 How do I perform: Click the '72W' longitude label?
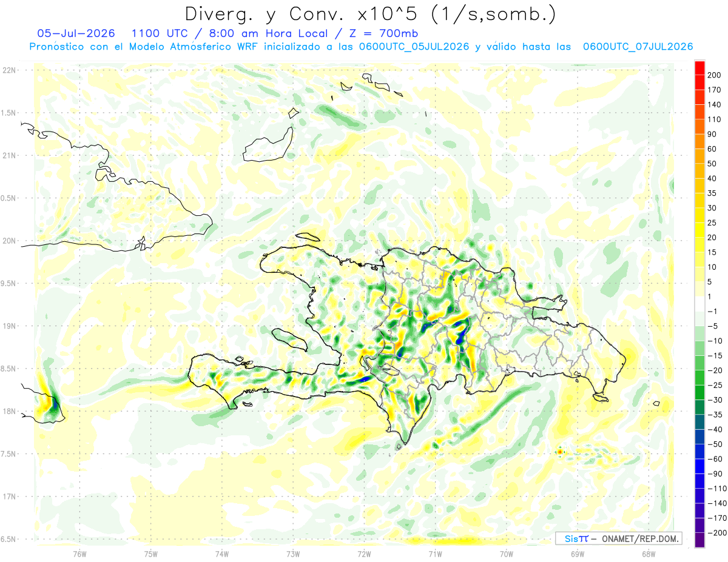tap(364, 554)
